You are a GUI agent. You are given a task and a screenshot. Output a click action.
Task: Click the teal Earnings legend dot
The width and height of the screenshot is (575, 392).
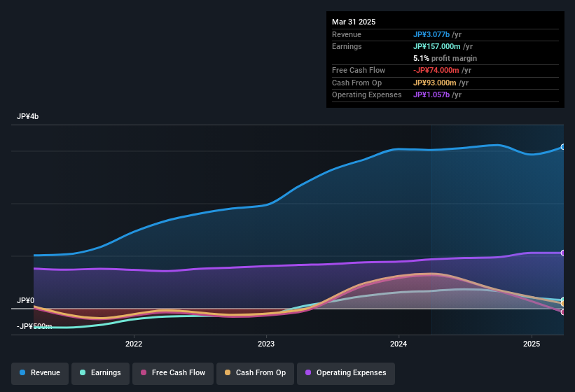pyautogui.click(x=83, y=372)
